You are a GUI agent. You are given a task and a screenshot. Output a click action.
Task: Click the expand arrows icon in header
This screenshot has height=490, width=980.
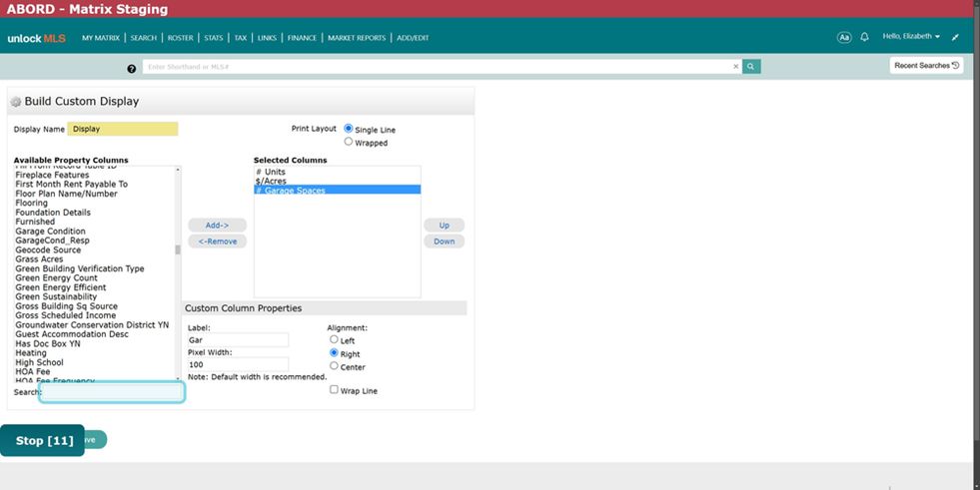click(955, 38)
